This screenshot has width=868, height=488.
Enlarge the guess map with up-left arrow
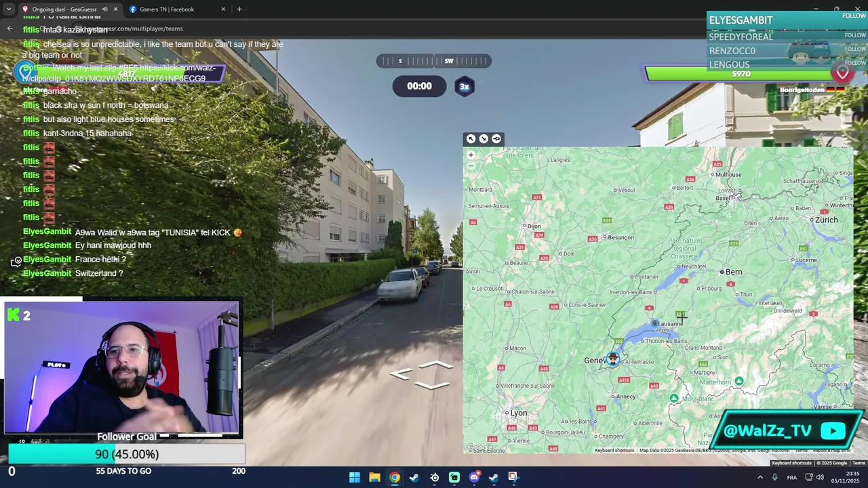(x=471, y=139)
